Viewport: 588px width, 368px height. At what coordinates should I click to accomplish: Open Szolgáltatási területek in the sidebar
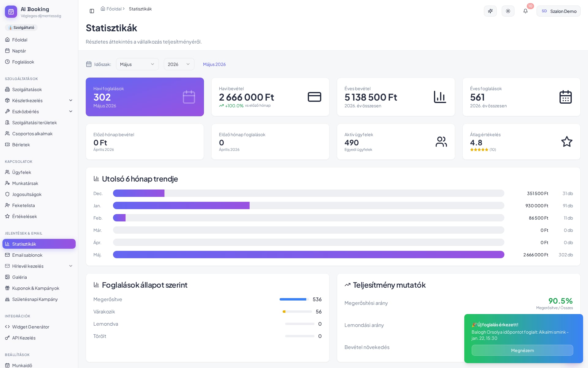39,122
